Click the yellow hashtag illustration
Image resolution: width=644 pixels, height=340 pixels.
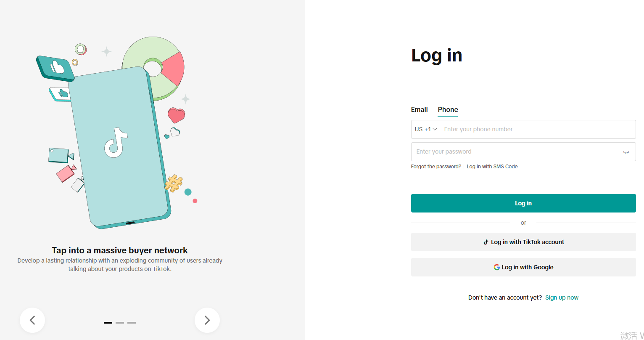coord(174,183)
